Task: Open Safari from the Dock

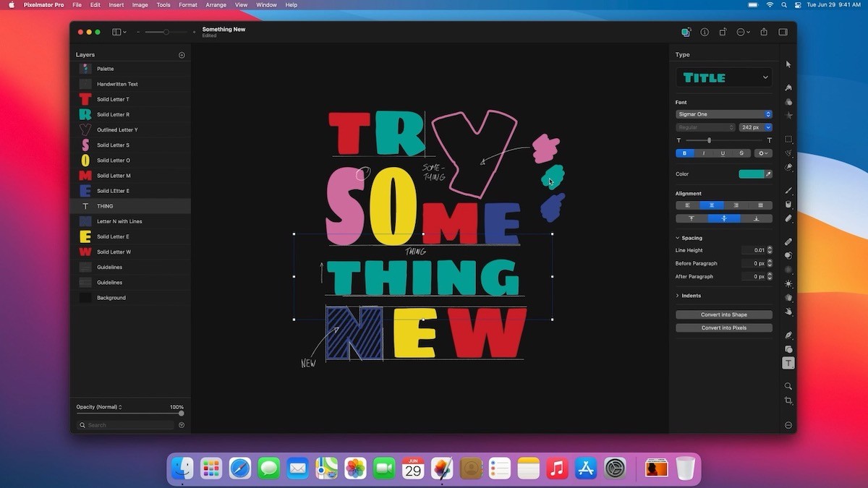Action: (240, 468)
